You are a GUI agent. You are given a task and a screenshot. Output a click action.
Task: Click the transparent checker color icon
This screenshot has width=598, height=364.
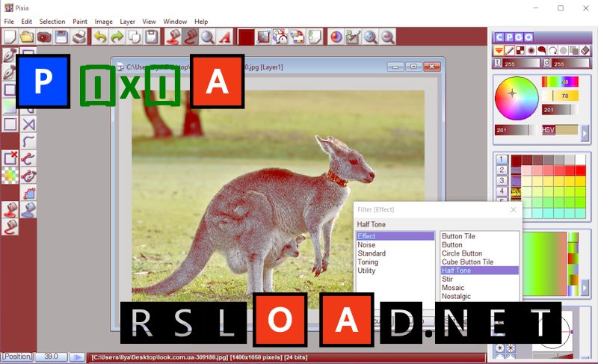pos(10,176)
